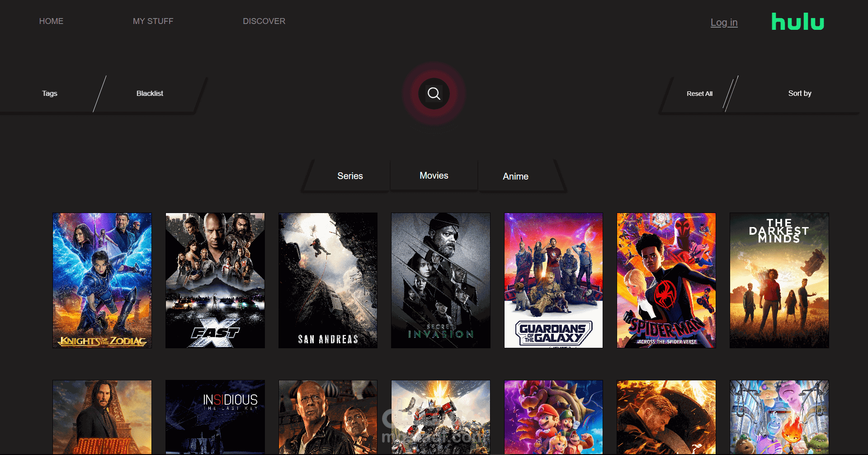Select the Transformers robot poster
The width and height of the screenshot is (868, 455).
pos(441,417)
